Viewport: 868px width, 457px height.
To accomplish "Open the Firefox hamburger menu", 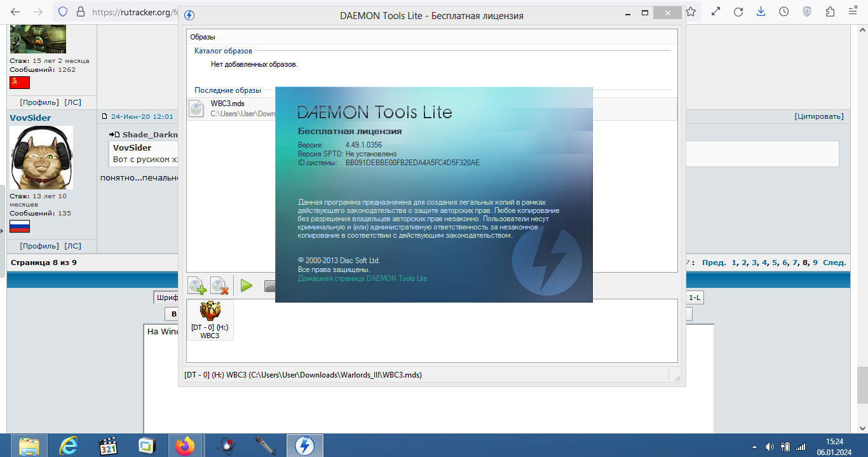I will (x=853, y=11).
